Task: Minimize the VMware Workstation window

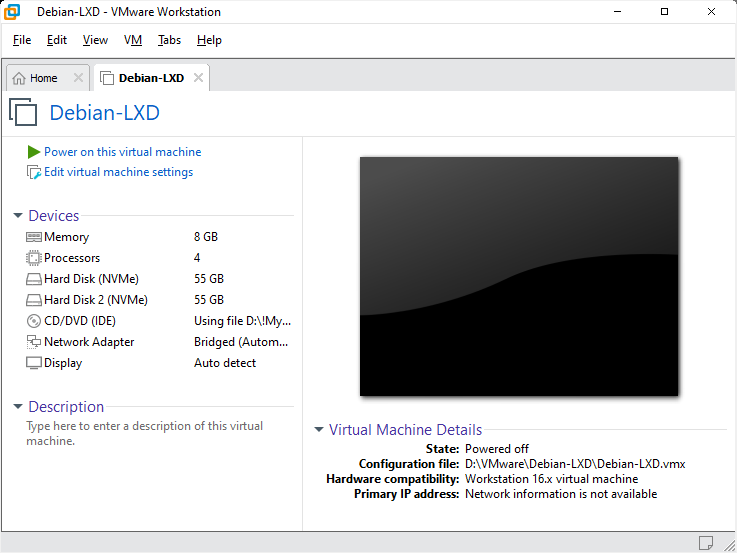Action: (618, 12)
